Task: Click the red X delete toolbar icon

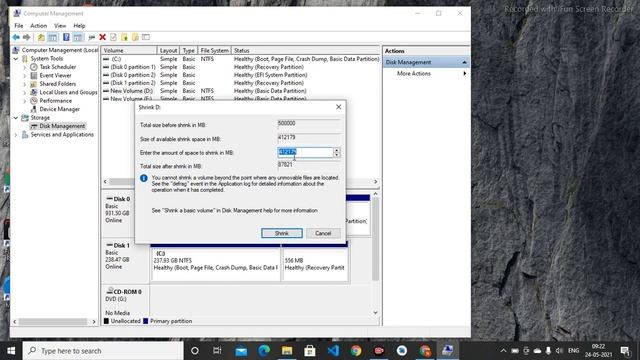Action: click(102, 38)
